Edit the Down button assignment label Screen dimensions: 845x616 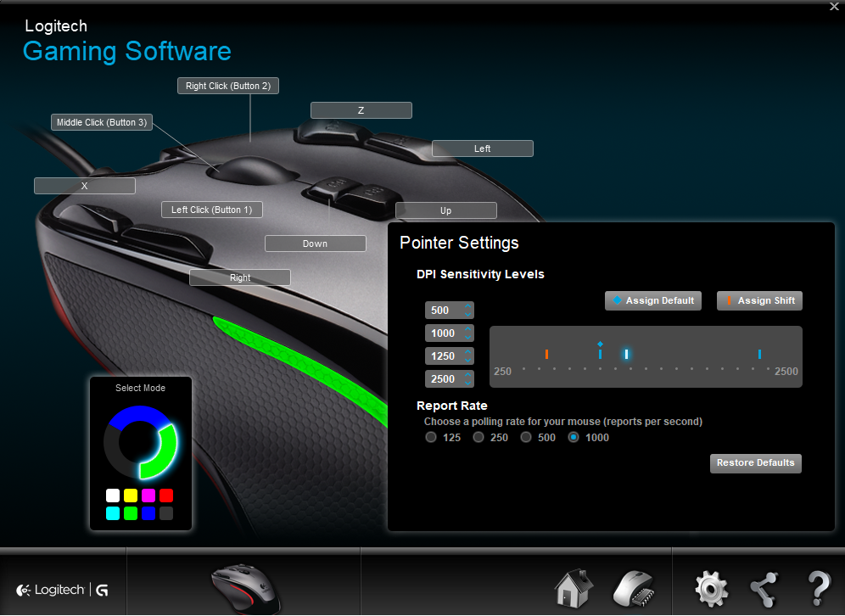tap(316, 244)
